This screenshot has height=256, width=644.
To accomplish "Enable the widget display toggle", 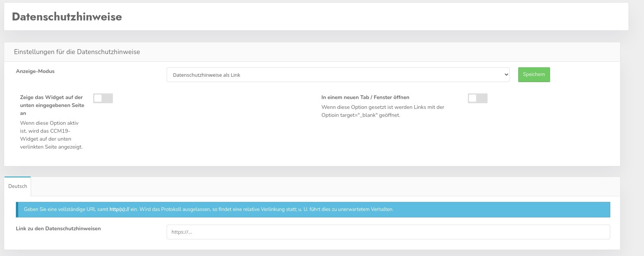I will click(103, 98).
